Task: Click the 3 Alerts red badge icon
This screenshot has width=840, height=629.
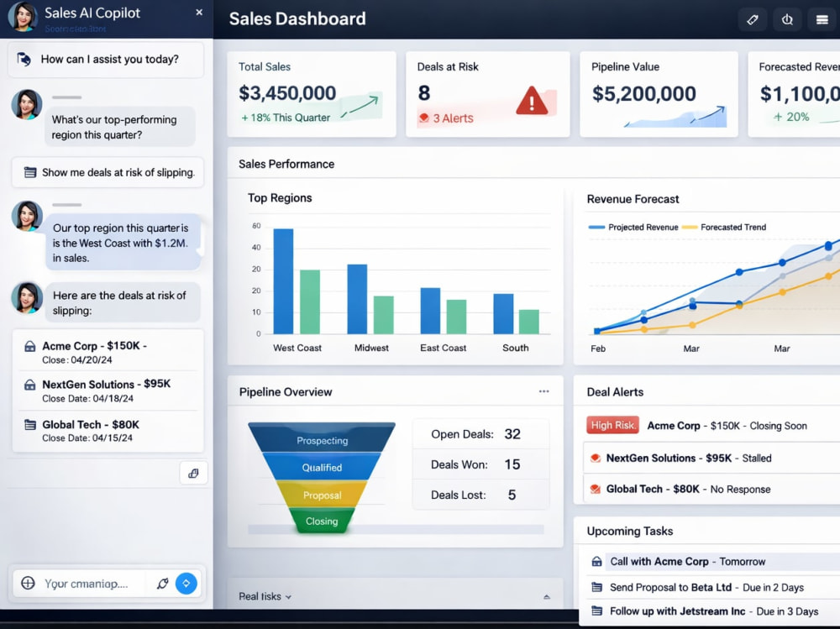Action: click(x=423, y=118)
